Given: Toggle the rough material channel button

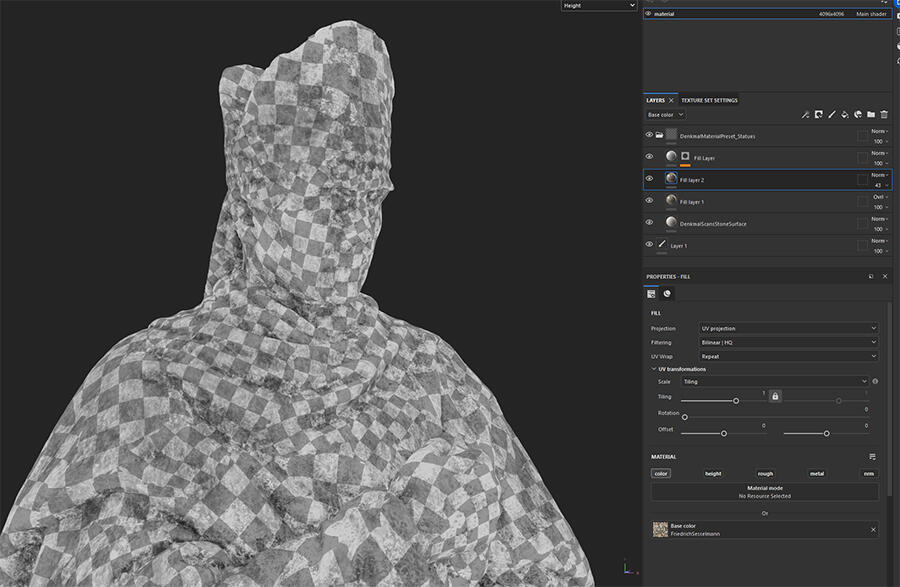Looking at the screenshot, I should coord(765,474).
